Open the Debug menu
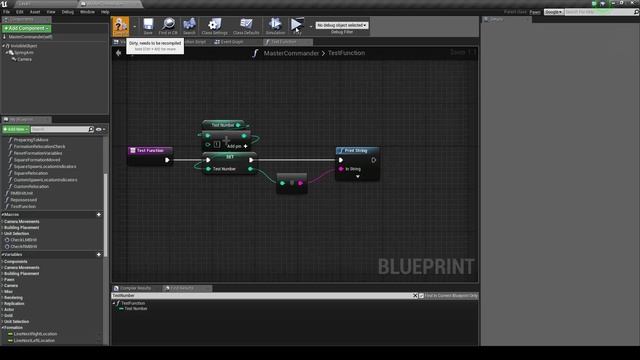The width and height of the screenshot is (640, 360). pyautogui.click(x=68, y=12)
